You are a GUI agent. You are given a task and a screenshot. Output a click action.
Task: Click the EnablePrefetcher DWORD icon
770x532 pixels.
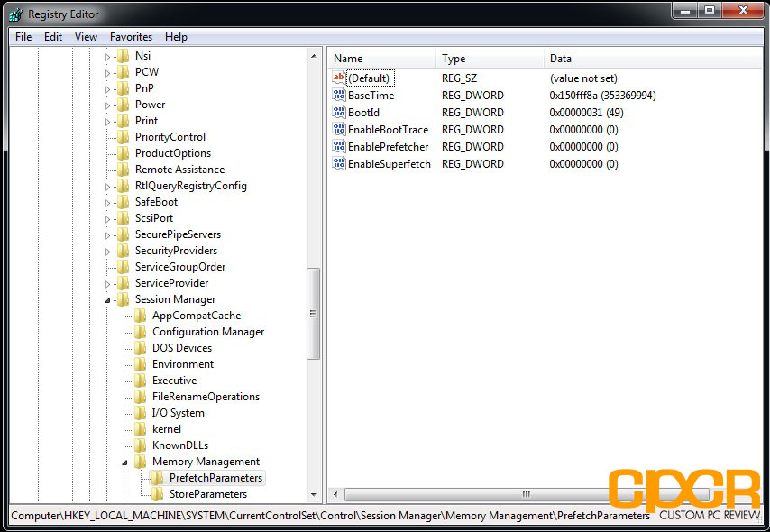click(339, 146)
